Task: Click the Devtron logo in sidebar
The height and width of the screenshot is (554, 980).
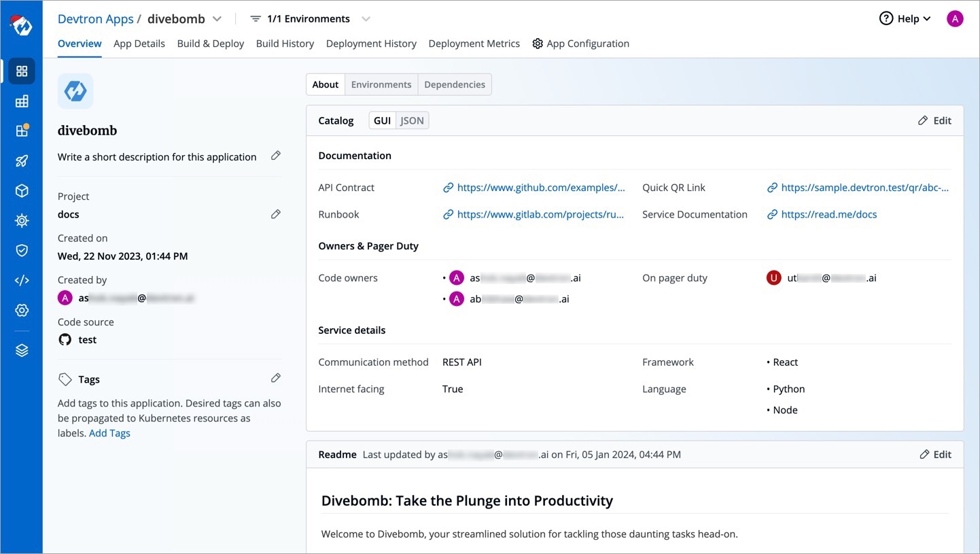Action: 21,24
